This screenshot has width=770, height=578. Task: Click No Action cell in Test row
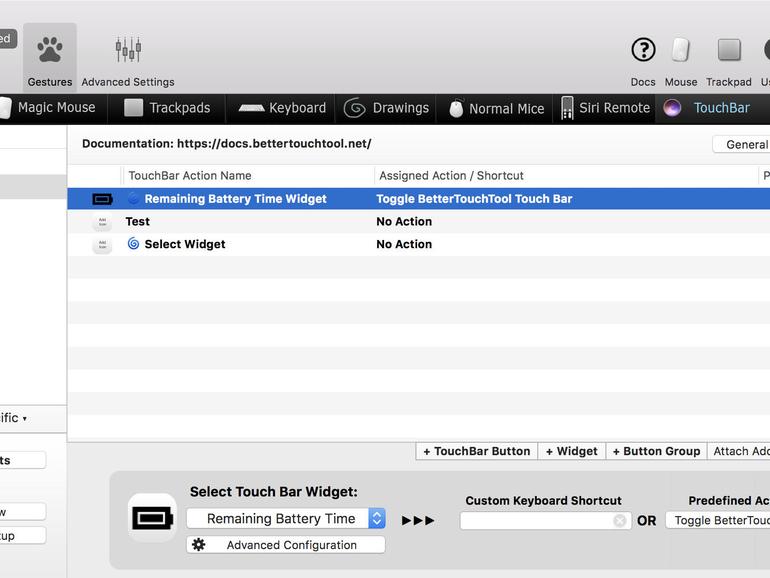coord(404,221)
